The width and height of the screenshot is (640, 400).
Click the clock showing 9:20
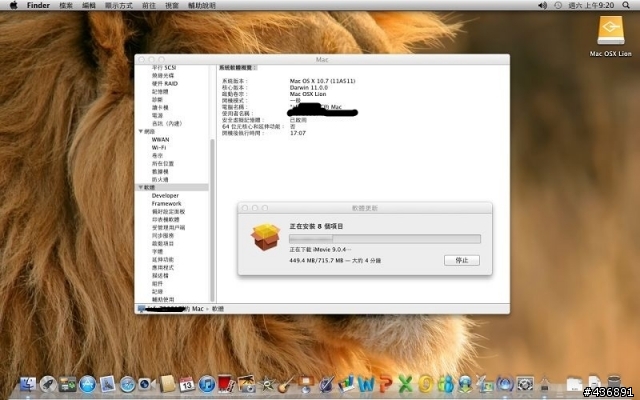point(591,5)
